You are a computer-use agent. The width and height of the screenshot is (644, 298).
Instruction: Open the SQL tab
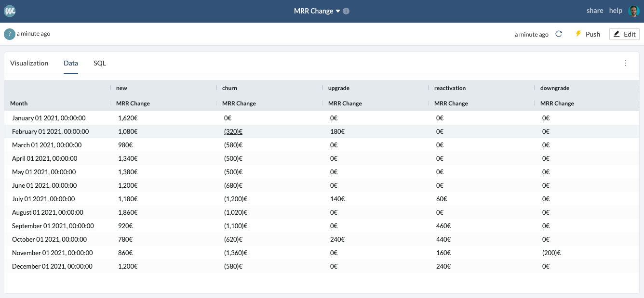click(x=100, y=63)
